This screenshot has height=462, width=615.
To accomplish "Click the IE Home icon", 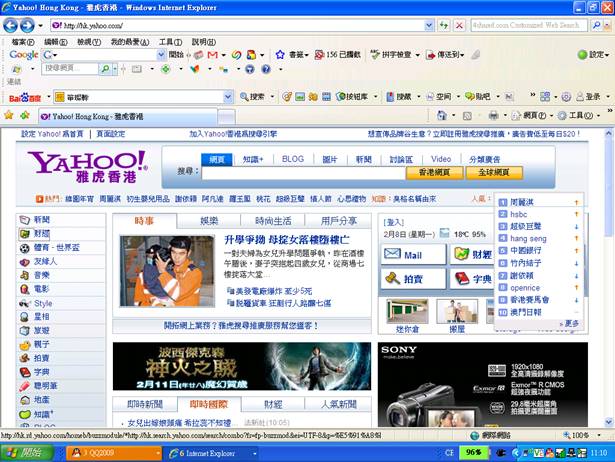I will click(442, 115).
